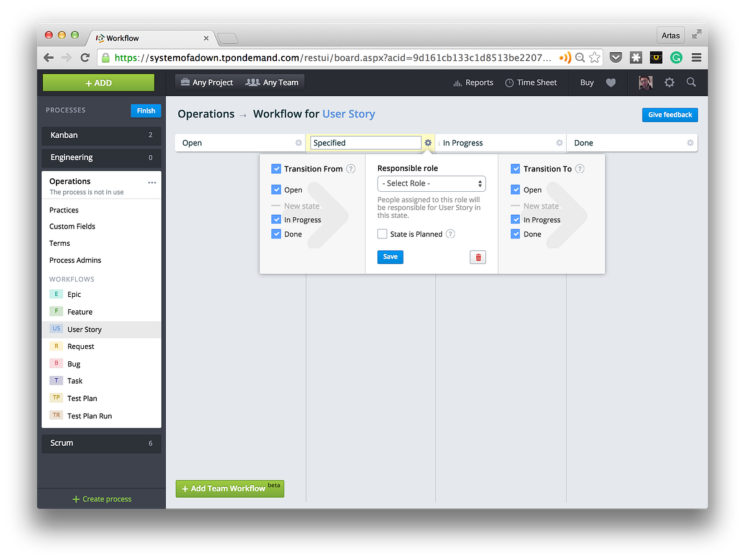Image resolution: width=745 pixels, height=560 pixels.
Task: Click the heart icon in top bar
Action: tap(611, 83)
